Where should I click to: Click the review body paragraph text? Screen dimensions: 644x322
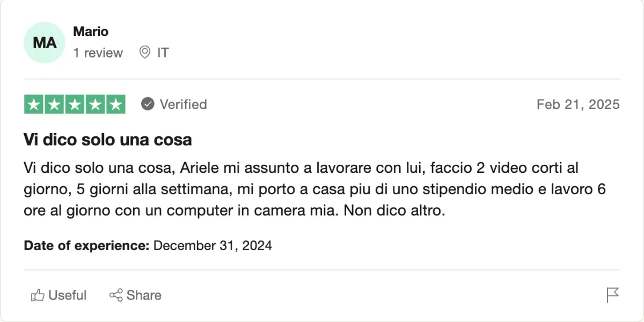coord(315,189)
